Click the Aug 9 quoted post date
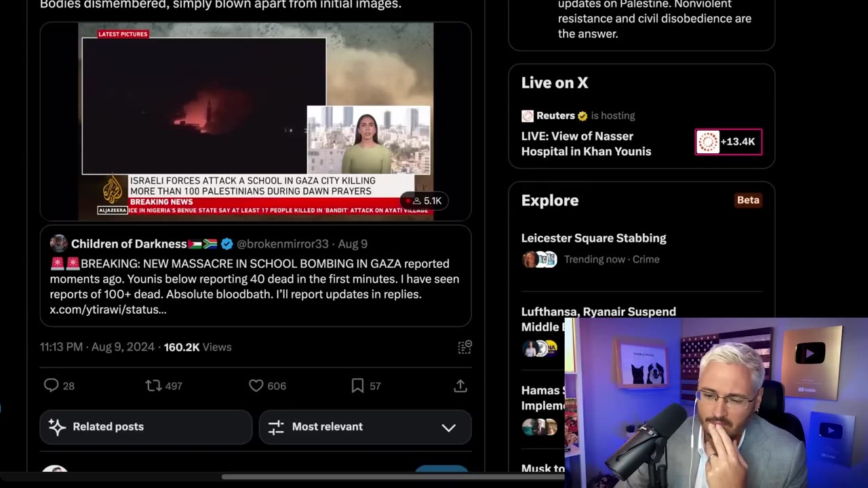The width and height of the screenshot is (868, 488). (353, 244)
